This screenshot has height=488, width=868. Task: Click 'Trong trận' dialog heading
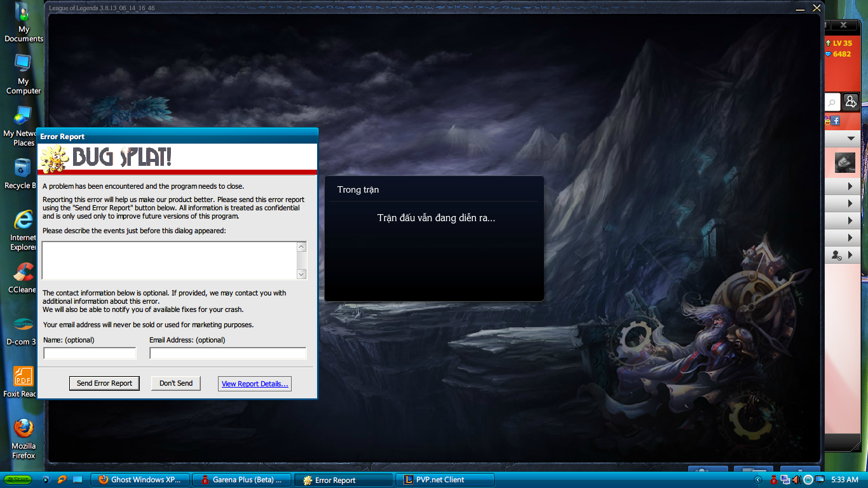(x=358, y=189)
